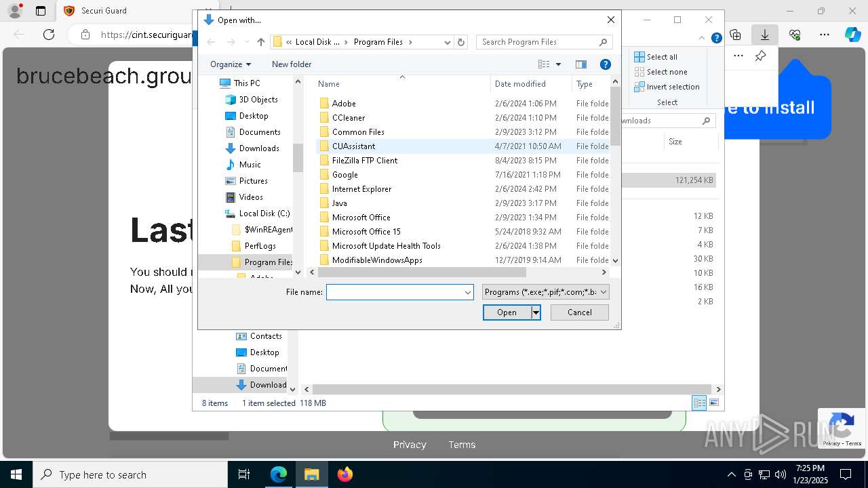Select the ModifiableWindowsApps folder
Viewport: 868px width, 488px height.
pos(377,260)
